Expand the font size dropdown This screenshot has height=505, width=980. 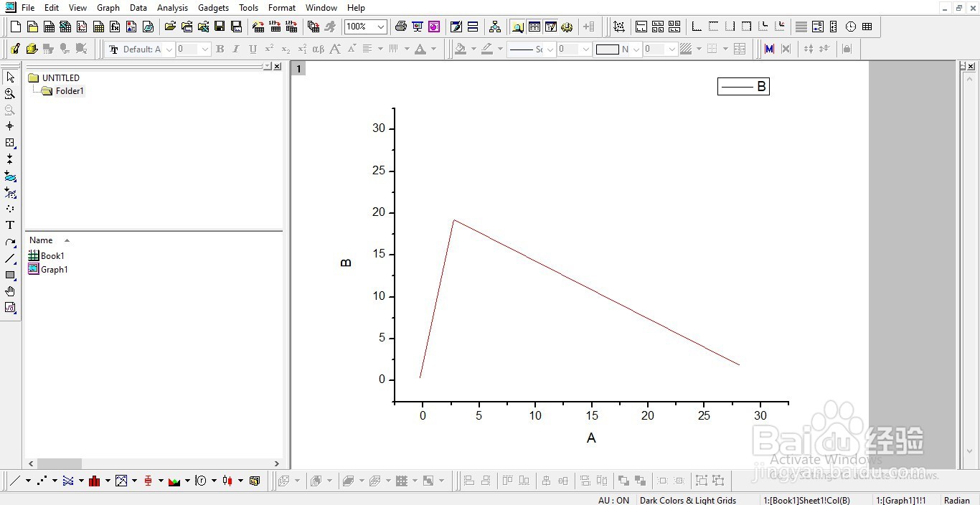coord(205,49)
